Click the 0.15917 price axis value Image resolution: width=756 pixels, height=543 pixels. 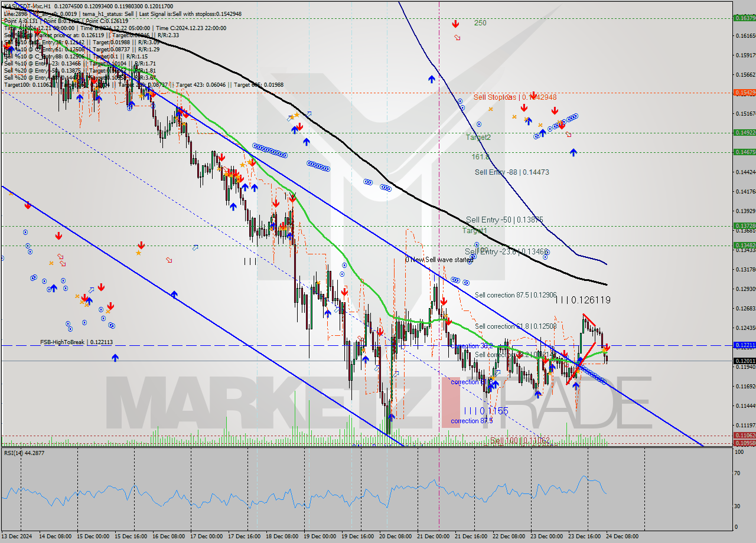(745, 55)
